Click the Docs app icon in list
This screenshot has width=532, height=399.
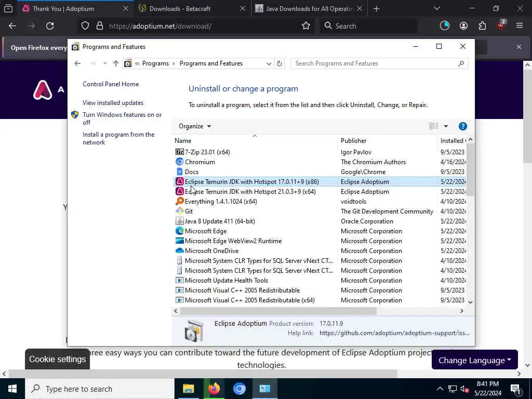179,171
